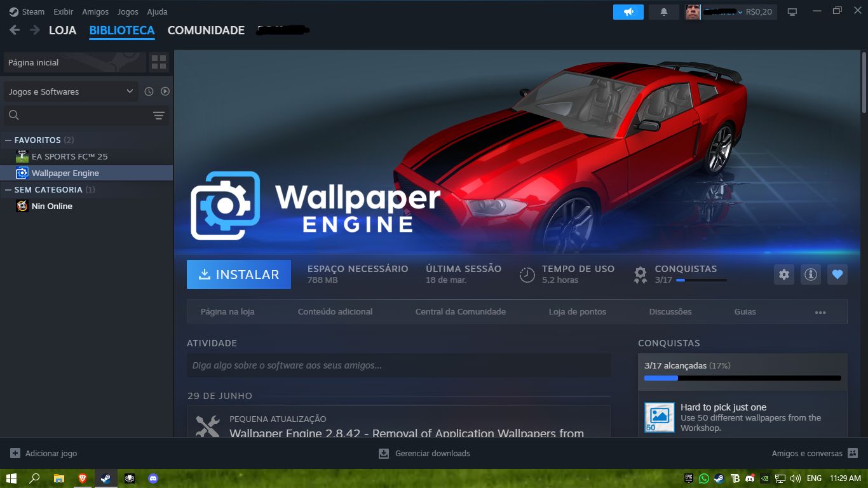Show more links via the ellipsis
The image size is (868, 488).
(820, 312)
